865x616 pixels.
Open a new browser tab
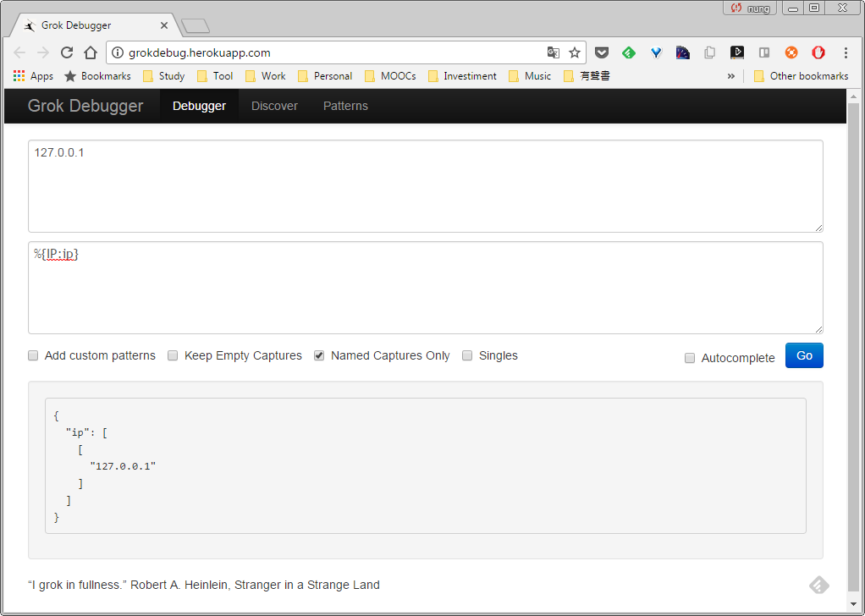click(196, 26)
